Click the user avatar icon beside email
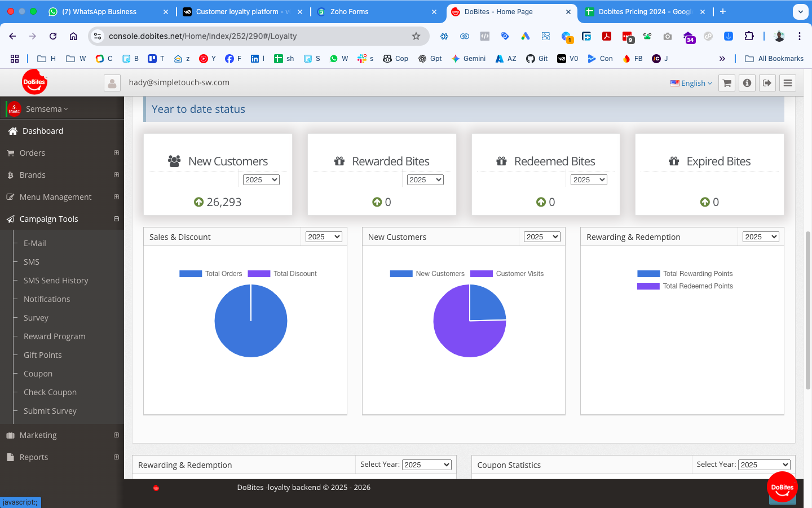Screen dimensions: 812x508 [112, 83]
